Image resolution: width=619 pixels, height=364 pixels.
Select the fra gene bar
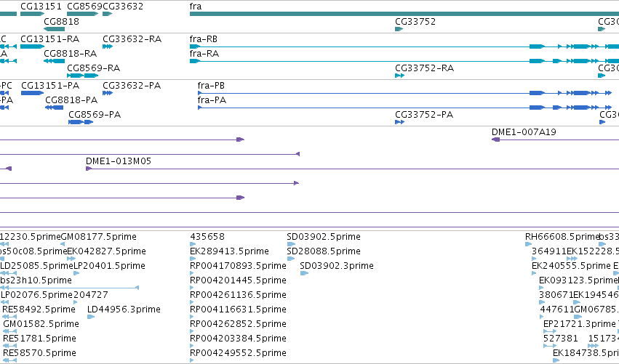point(404,14)
